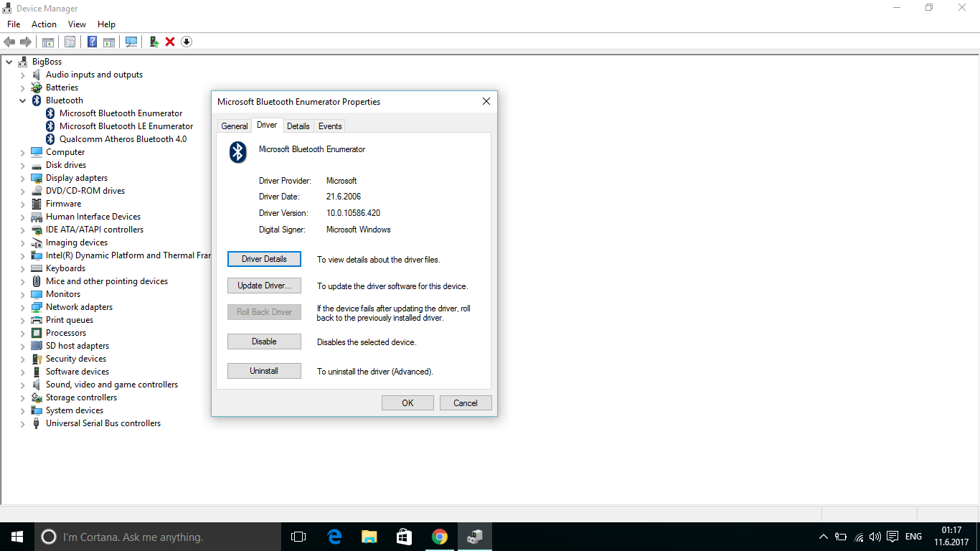Click the volume speaker icon in system tray
Viewport: 980px width, 551px height.
[875, 537]
